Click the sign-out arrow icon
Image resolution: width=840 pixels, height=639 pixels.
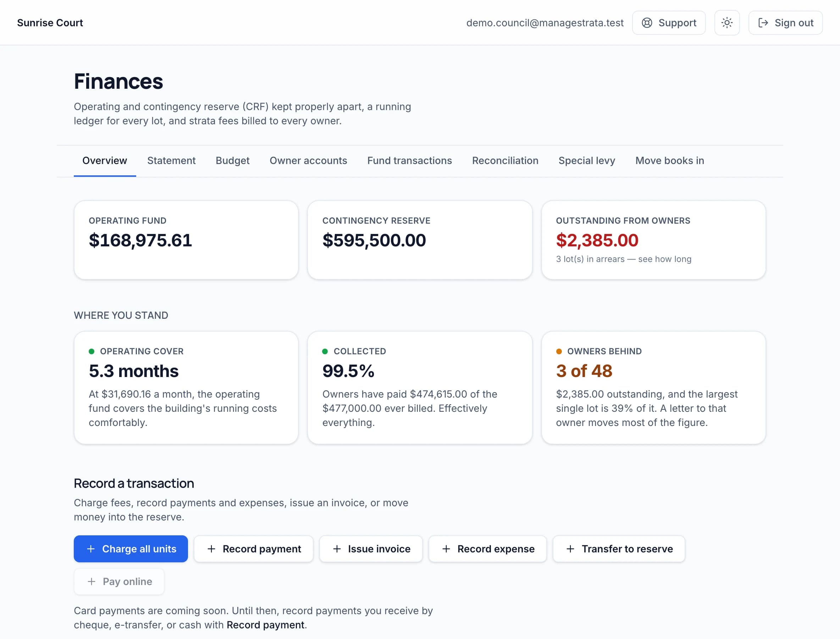click(x=763, y=23)
